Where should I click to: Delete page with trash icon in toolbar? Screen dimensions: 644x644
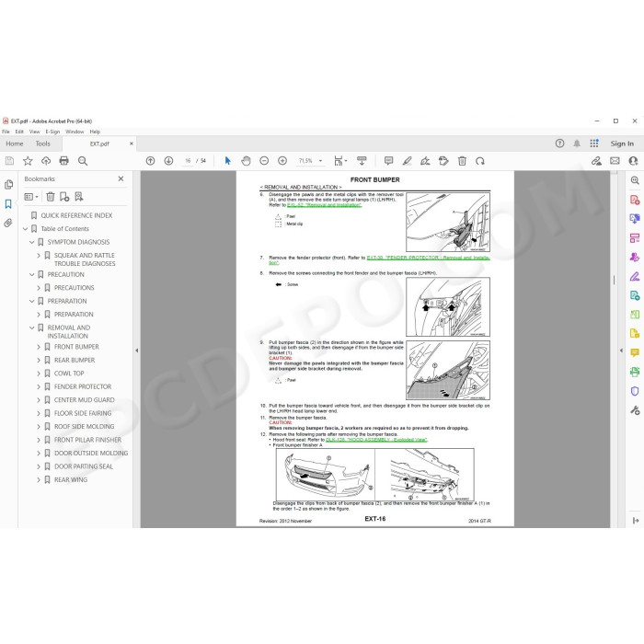tap(462, 161)
